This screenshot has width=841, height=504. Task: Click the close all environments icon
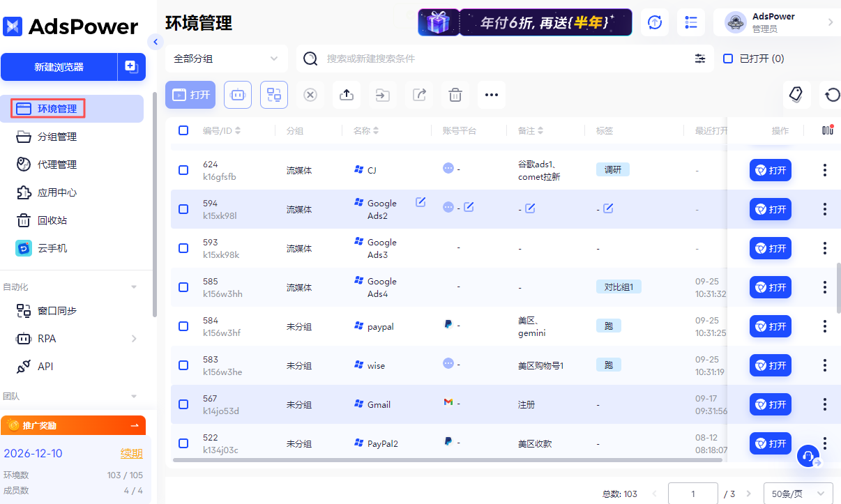click(310, 95)
